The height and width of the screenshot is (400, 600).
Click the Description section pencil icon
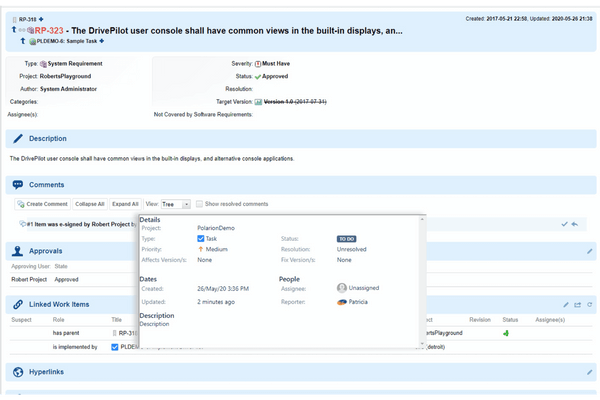coord(18,138)
